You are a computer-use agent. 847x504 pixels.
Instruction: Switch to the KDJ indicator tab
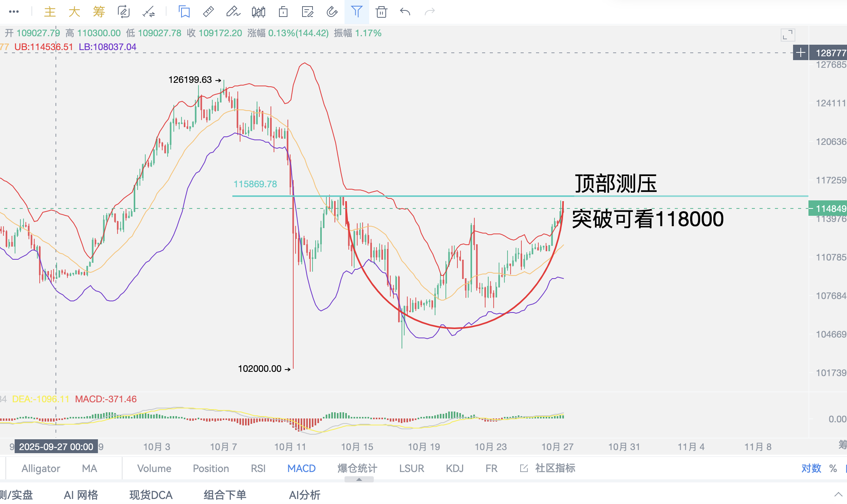454,469
